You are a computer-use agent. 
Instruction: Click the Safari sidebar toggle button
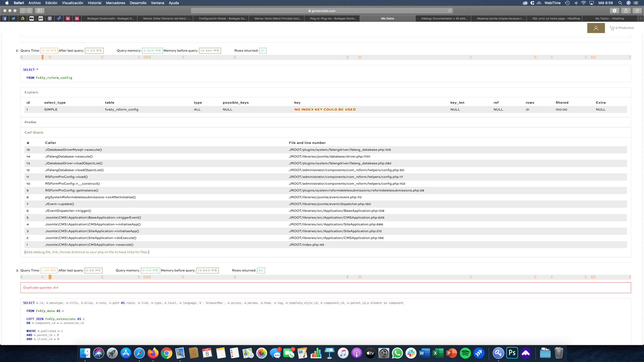tap(40, 11)
